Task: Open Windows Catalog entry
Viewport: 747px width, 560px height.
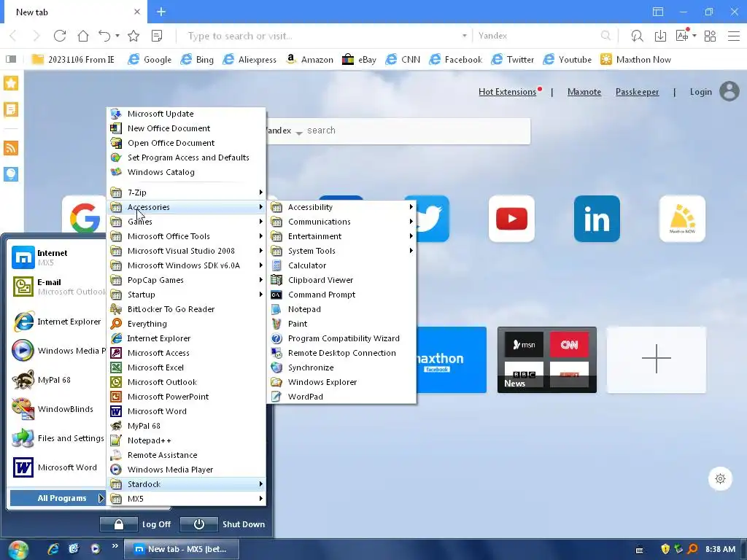Action: (x=186, y=172)
